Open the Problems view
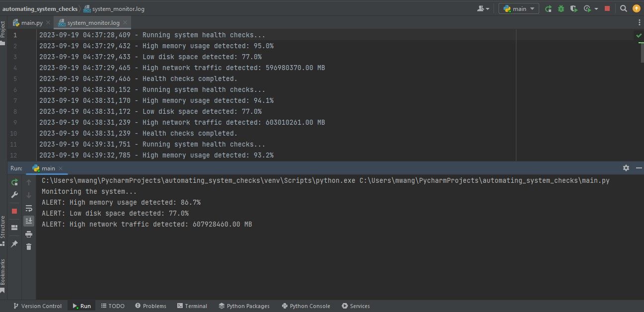 click(150, 306)
